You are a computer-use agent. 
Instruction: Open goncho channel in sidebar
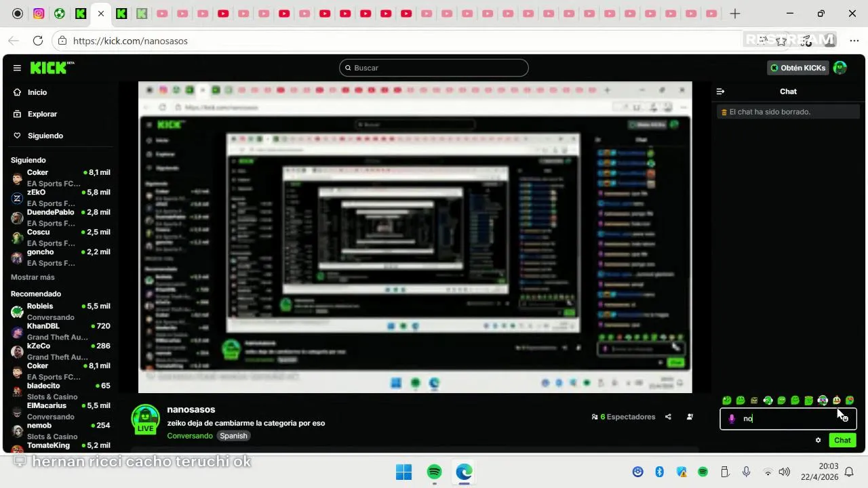pos(60,258)
